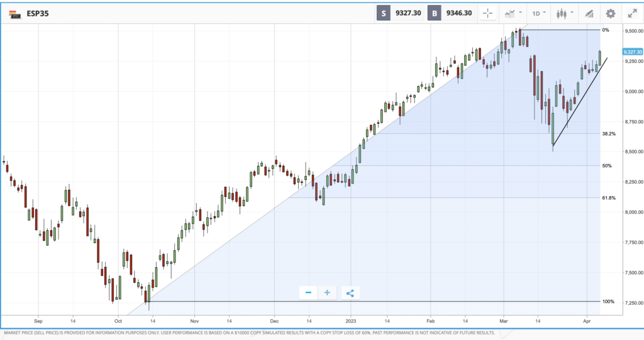Open chart settings gear
Image resolution: width=644 pixels, height=340 pixels.
(610, 13)
